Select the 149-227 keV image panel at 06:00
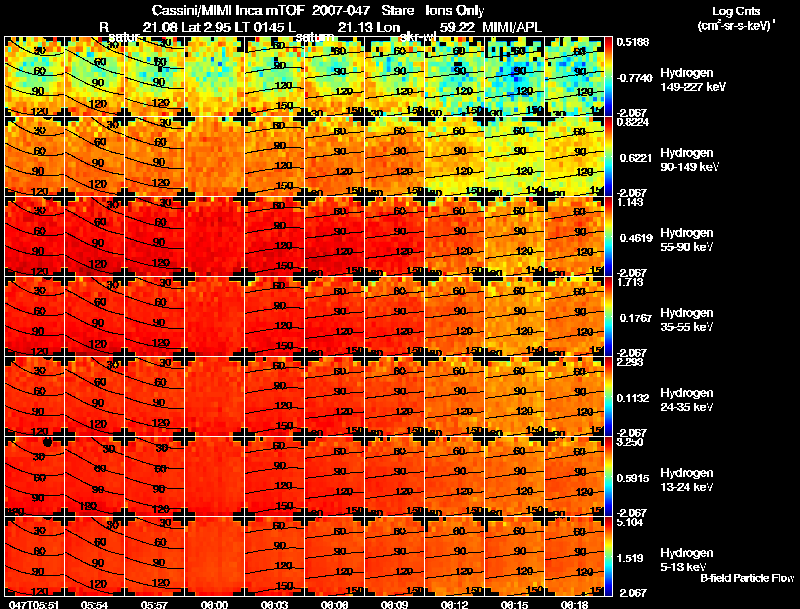Screen dimensions: 800x609 tap(215, 77)
